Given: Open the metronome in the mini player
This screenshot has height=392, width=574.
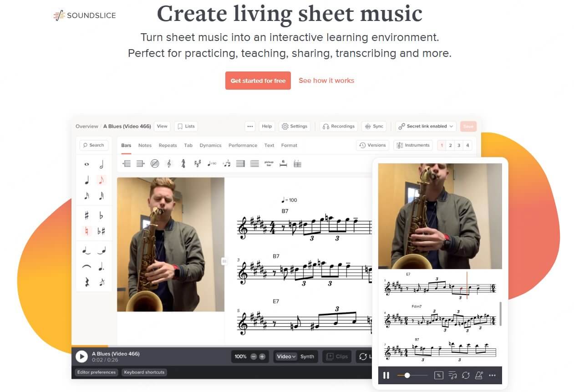Looking at the screenshot, I should coord(478,375).
